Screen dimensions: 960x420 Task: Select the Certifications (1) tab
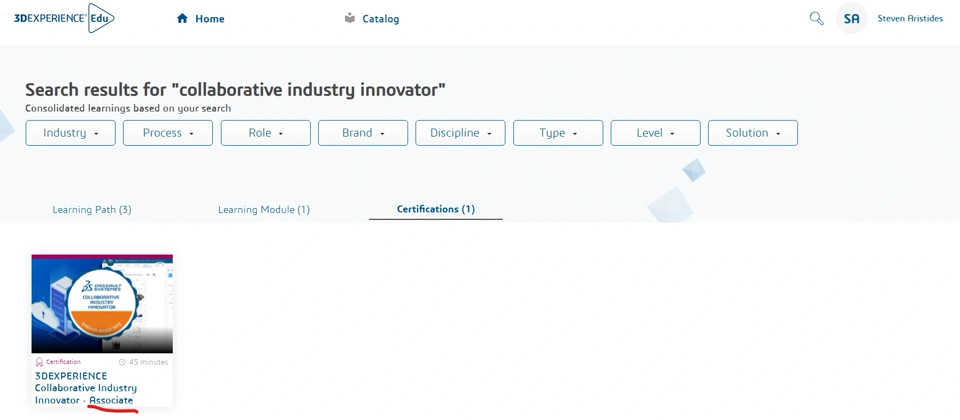click(436, 209)
